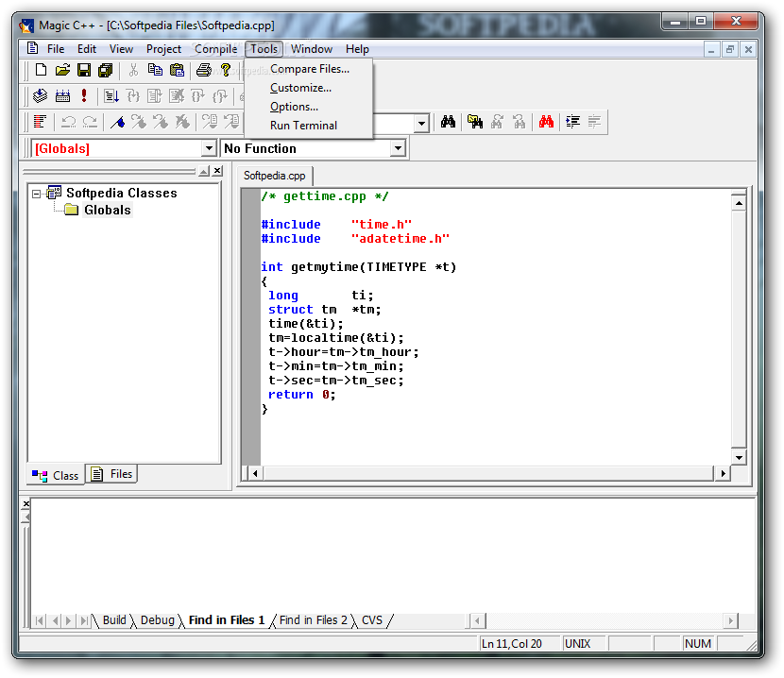Open the Compile menu
The image size is (784, 678).
coord(216,49)
